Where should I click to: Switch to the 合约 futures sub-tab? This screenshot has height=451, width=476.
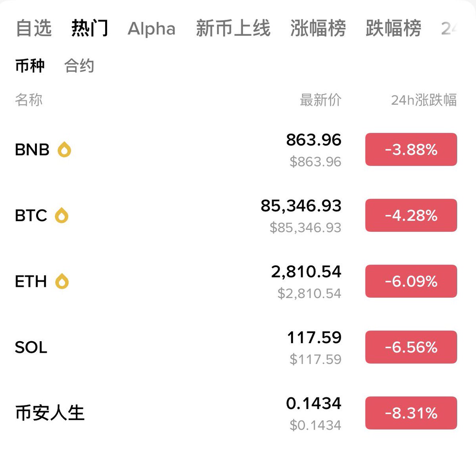click(x=79, y=66)
